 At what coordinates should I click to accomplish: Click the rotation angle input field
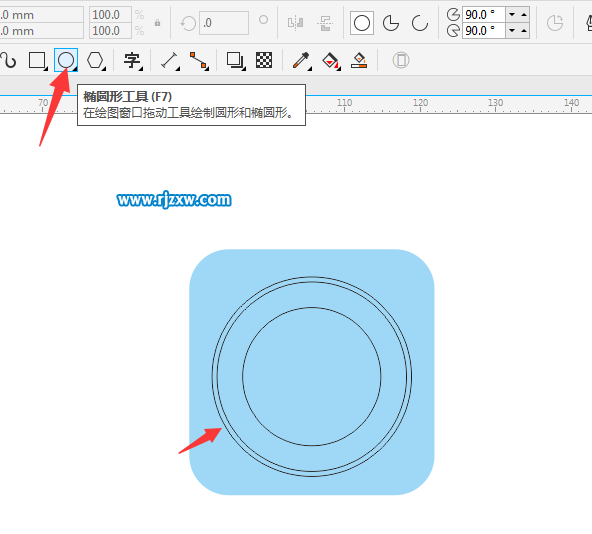point(224,23)
